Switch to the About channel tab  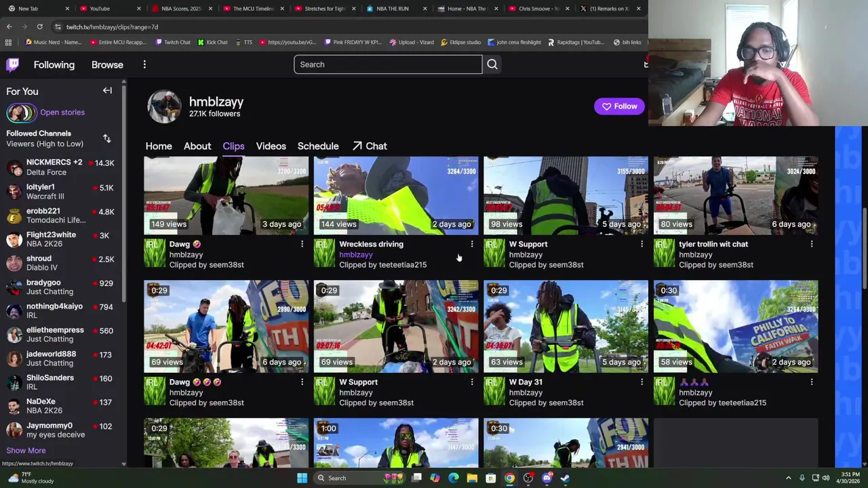(197, 146)
